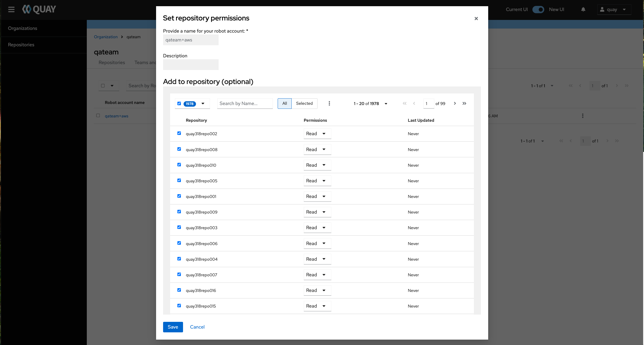Open permissions dropdown for quay318repo008

tap(317, 149)
